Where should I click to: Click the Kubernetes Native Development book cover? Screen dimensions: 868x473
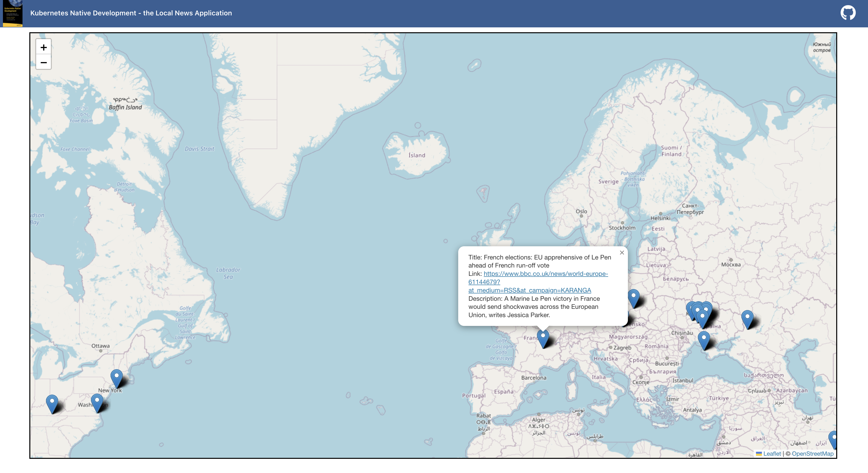tap(12, 13)
